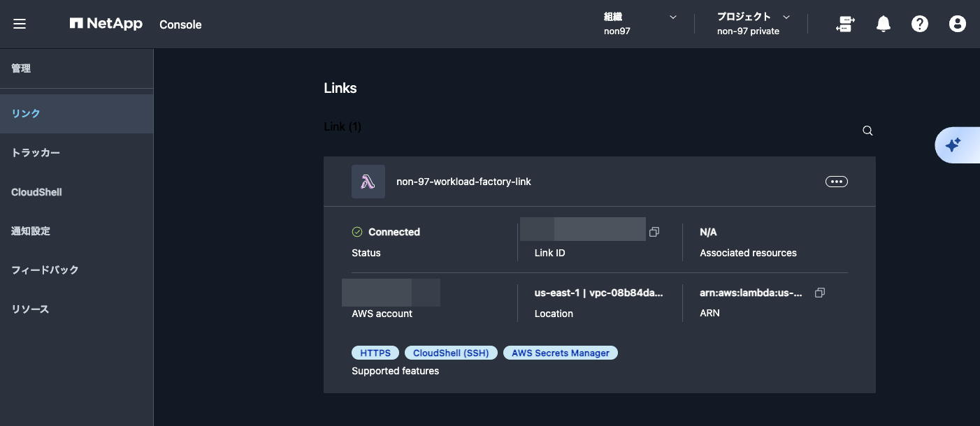This screenshot has width=980, height=426.
Task: Click the NetApp logo
Action: click(106, 24)
